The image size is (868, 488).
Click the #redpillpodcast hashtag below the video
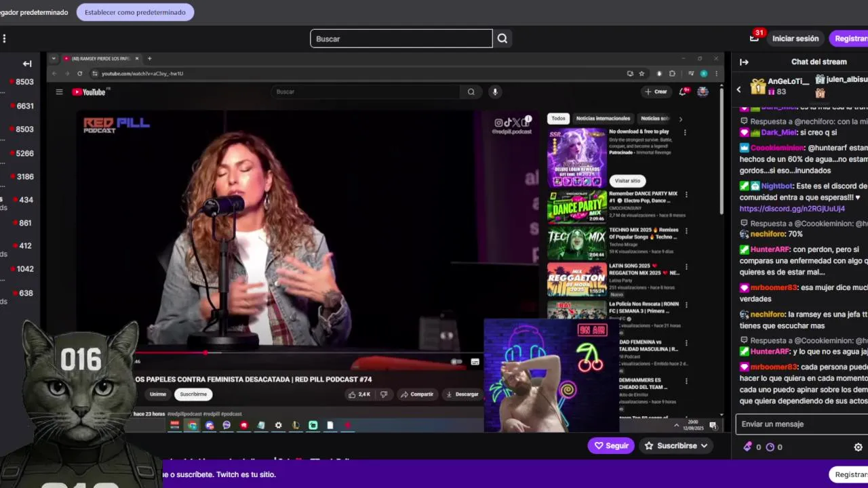(x=184, y=413)
